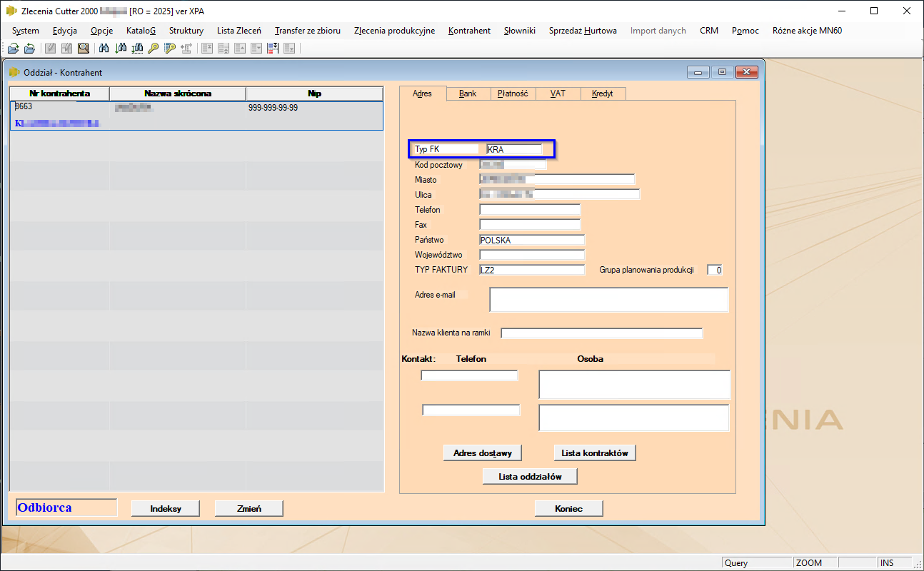Click the Indeksy button
The image size is (924, 571).
pos(166,508)
